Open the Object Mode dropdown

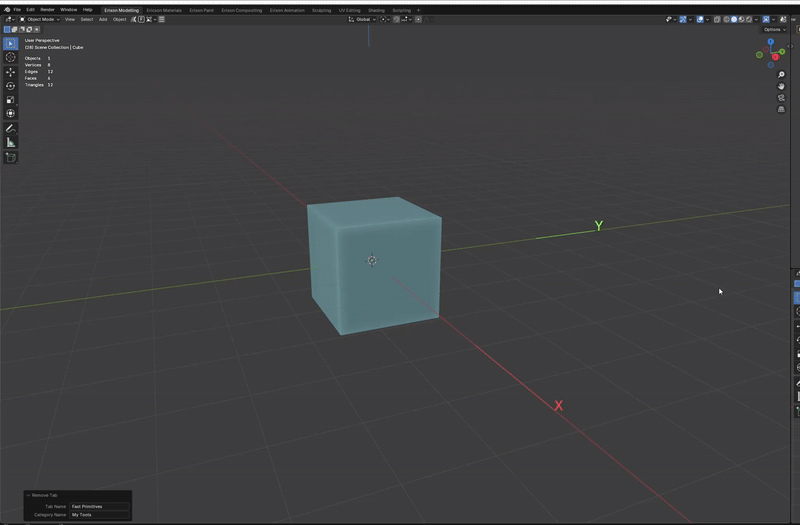tap(40, 19)
